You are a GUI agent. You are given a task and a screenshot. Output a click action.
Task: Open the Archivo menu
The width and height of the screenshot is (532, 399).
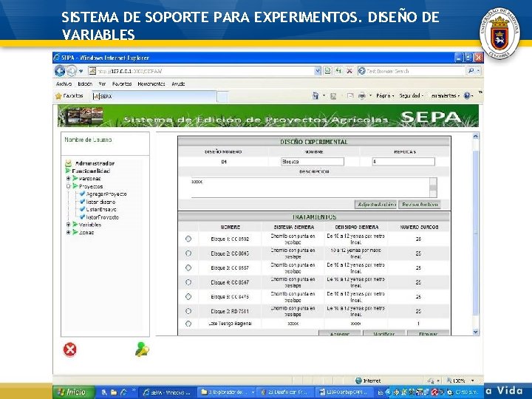64,83
